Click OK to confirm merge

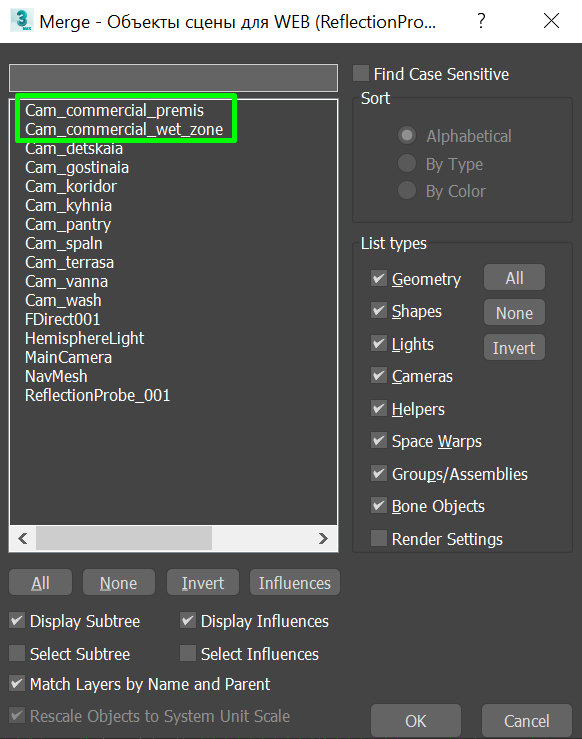(x=416, y=721)
